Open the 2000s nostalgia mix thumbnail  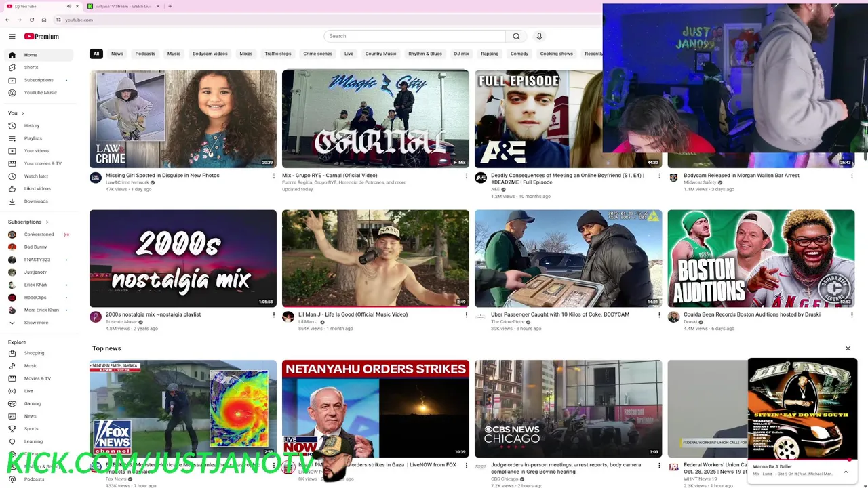click(x=183, y=258)
